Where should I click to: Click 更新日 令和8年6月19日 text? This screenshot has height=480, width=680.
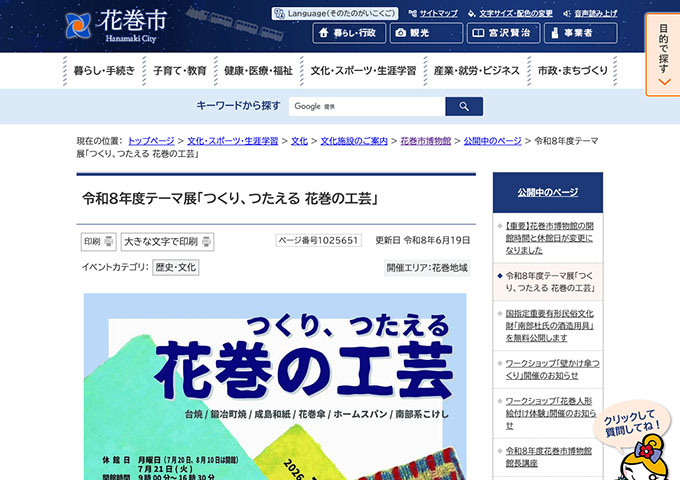(422, 240)
